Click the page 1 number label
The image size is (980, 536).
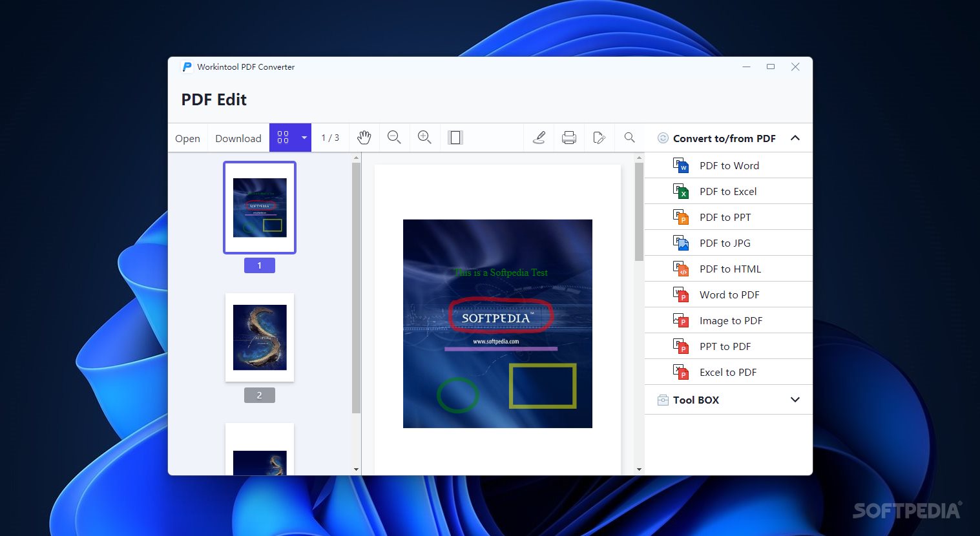click(260, 265)
